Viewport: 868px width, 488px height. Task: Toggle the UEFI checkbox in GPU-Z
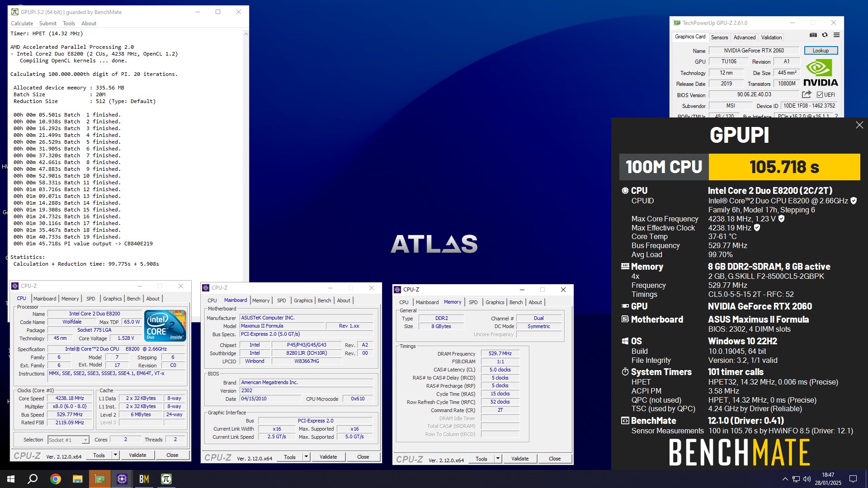coord(820,94)
